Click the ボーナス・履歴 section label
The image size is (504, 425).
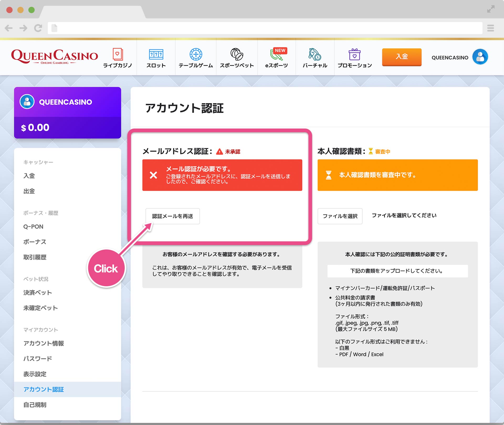click(x=41, y=213)
